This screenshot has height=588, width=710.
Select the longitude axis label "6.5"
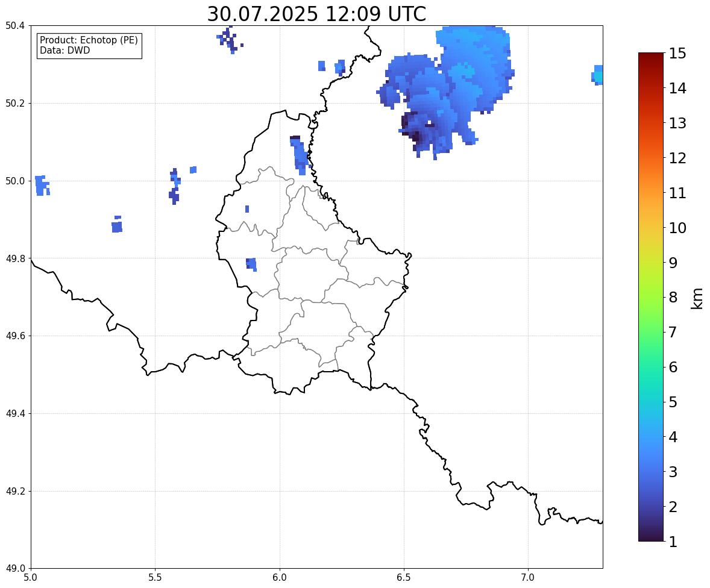pyautogui.click(x=404, y=578)
